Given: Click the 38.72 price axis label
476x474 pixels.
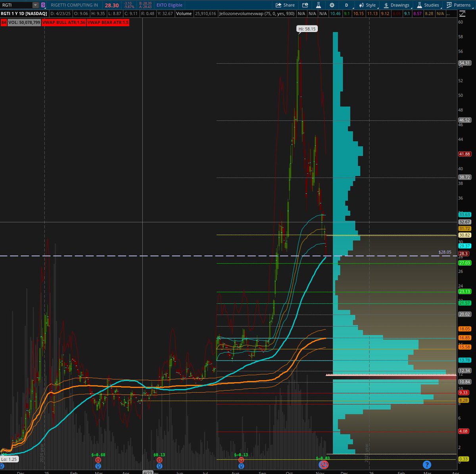Looking at the screenshot, I should click(464, 177).
